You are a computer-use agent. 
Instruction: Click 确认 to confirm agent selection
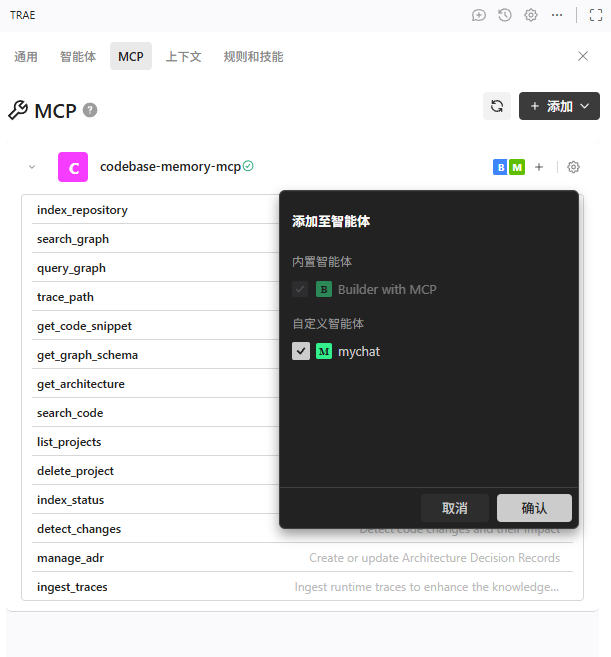(x=534, y=508)
